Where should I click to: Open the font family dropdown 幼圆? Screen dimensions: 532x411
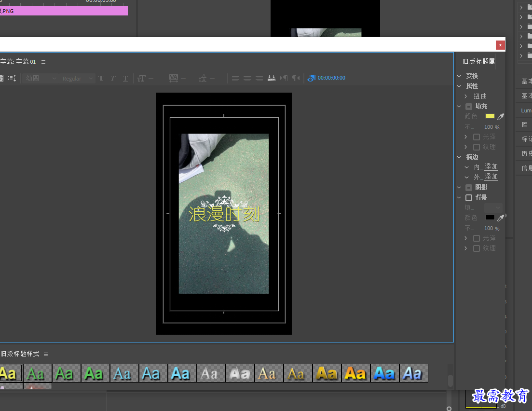click(40, 79)
